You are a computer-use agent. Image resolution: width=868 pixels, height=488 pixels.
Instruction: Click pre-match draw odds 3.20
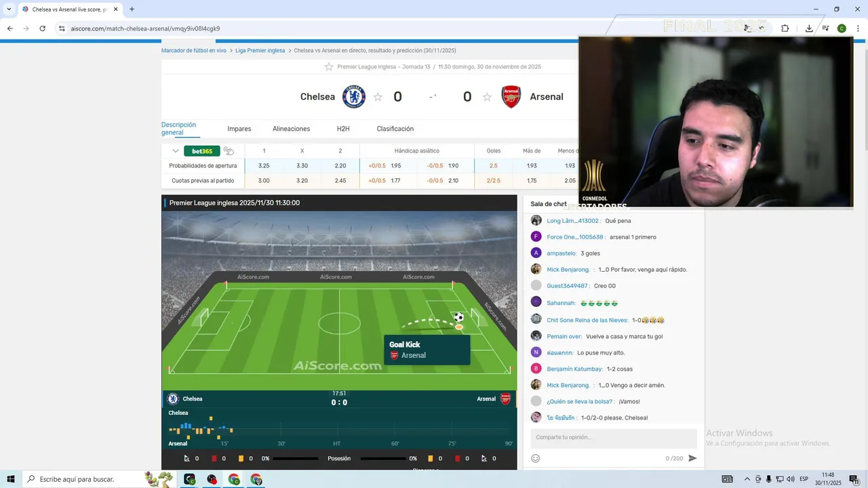302,181
